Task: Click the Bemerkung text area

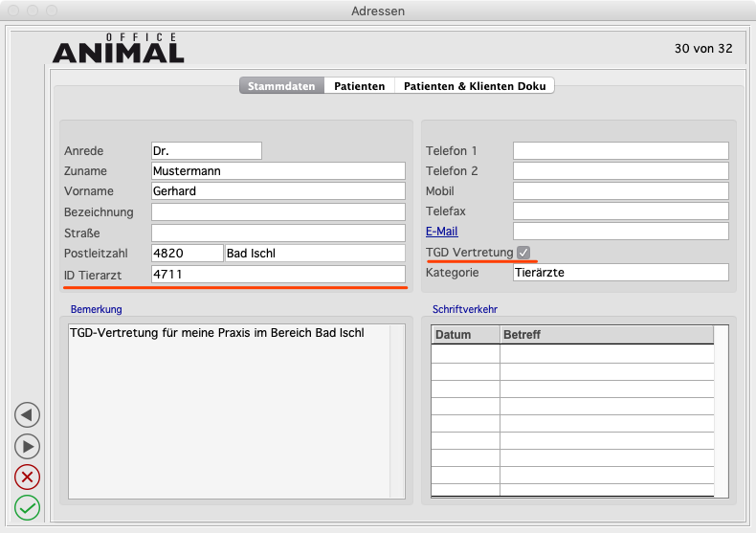Action: click(230, 411)
